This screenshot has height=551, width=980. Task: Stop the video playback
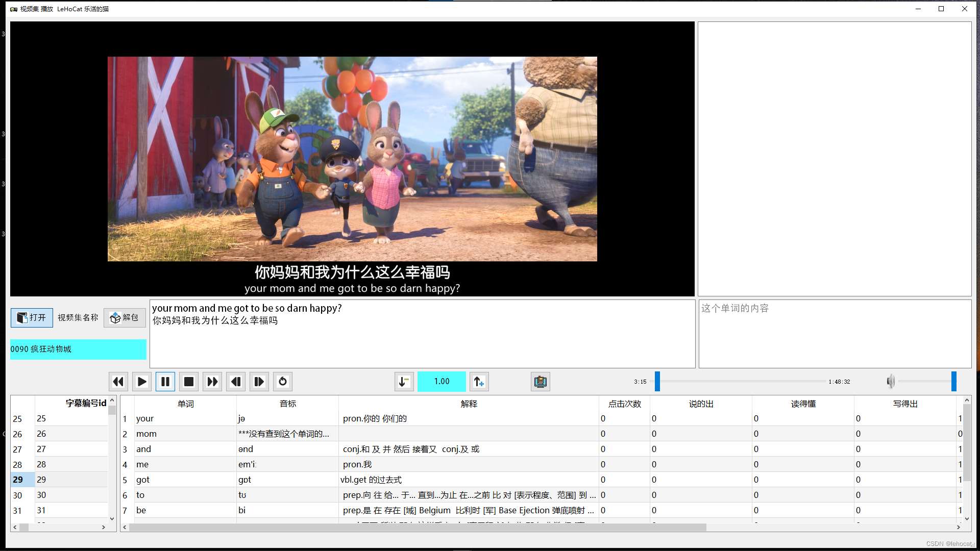[x=189, y=382]
